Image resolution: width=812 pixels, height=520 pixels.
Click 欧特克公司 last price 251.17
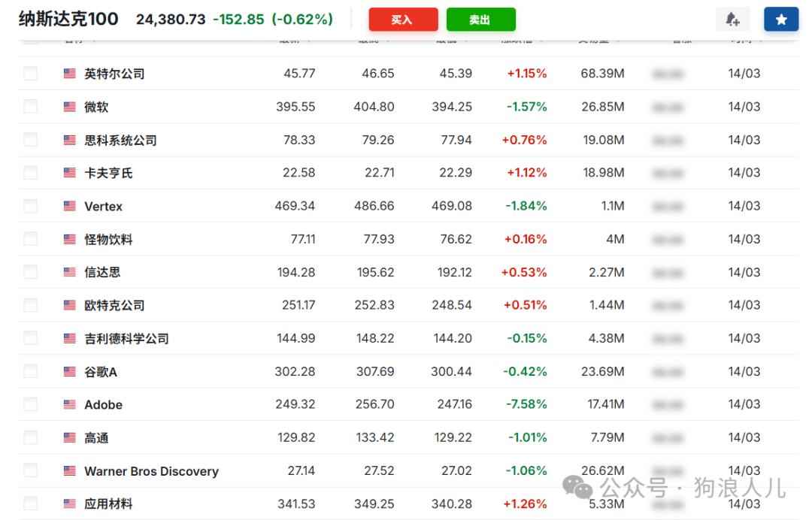(298, 305)
